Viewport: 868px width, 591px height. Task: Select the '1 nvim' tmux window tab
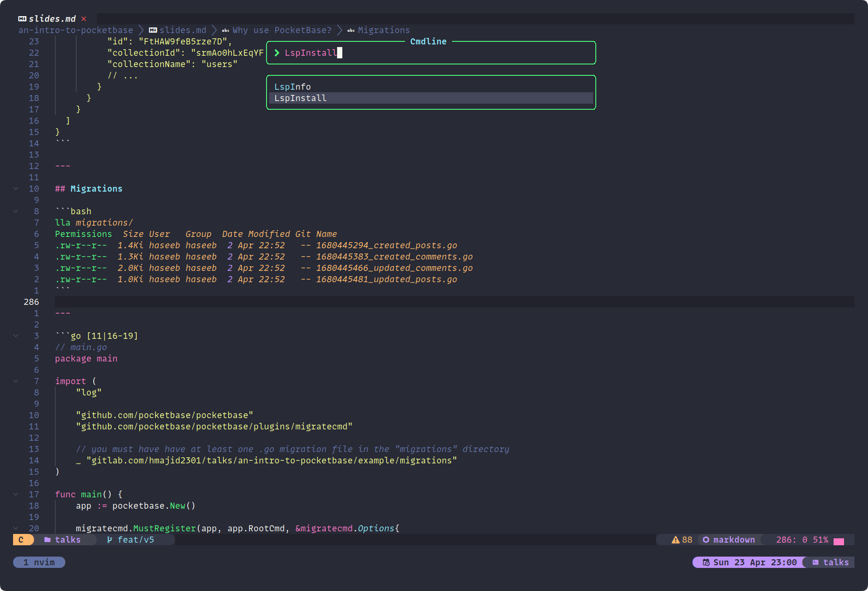[39, 562]
